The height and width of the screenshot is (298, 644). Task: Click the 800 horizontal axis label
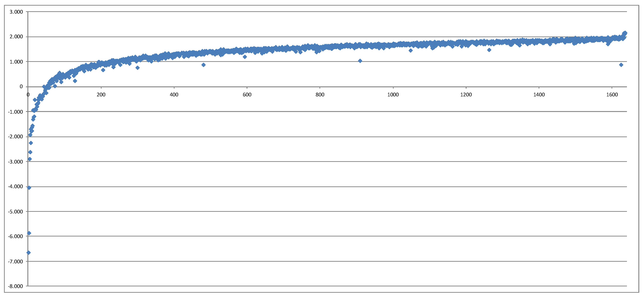(x=320, y=95)
